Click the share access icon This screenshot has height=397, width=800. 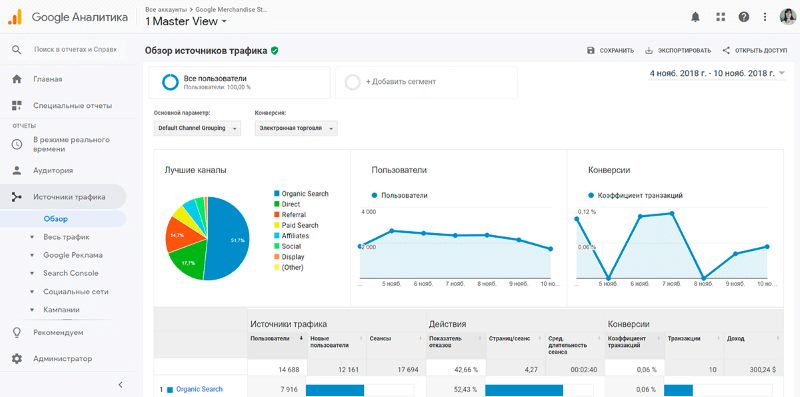tap(726, 51)
